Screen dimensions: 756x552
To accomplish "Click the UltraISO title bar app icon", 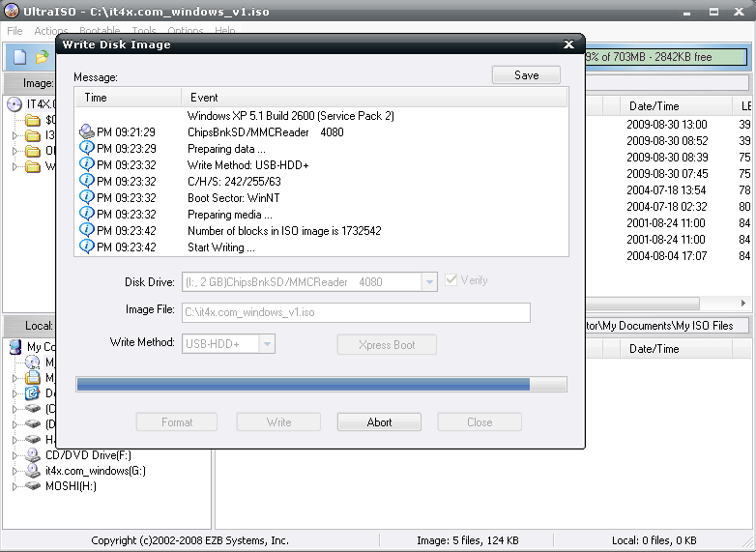I will click(x=11, y=11).
